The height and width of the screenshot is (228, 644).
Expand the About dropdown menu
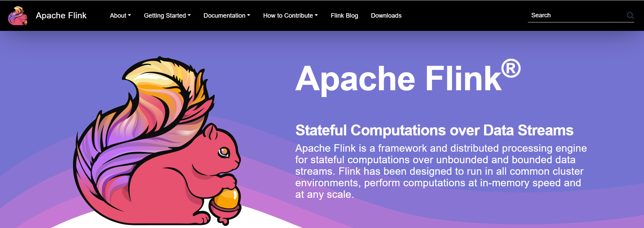pos(120,16)
